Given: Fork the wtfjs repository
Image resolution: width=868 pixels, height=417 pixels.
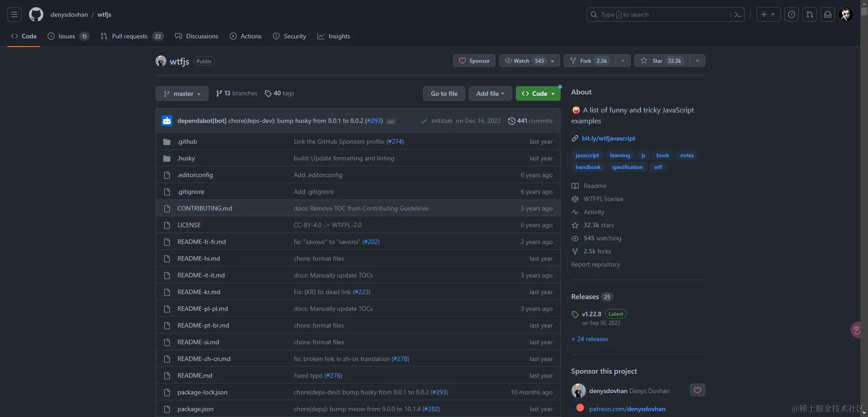Looking at the screenshot, I should point(589,61).
